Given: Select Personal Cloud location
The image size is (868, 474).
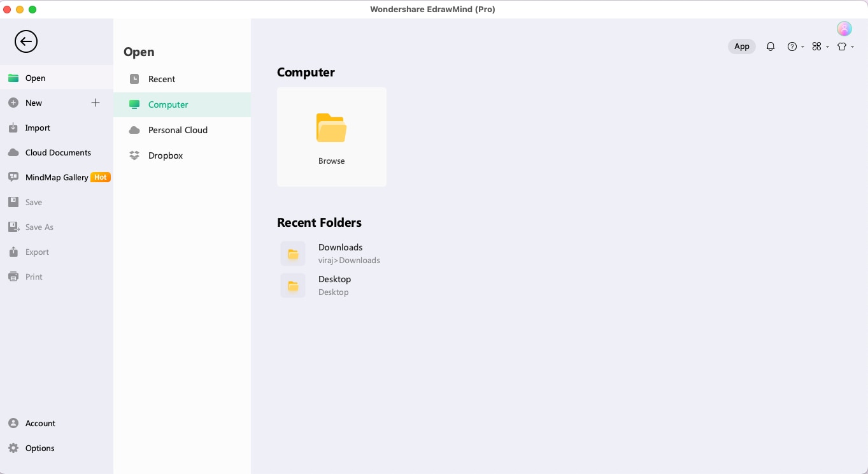Looking at the screenshot, I should coord(178,130).
